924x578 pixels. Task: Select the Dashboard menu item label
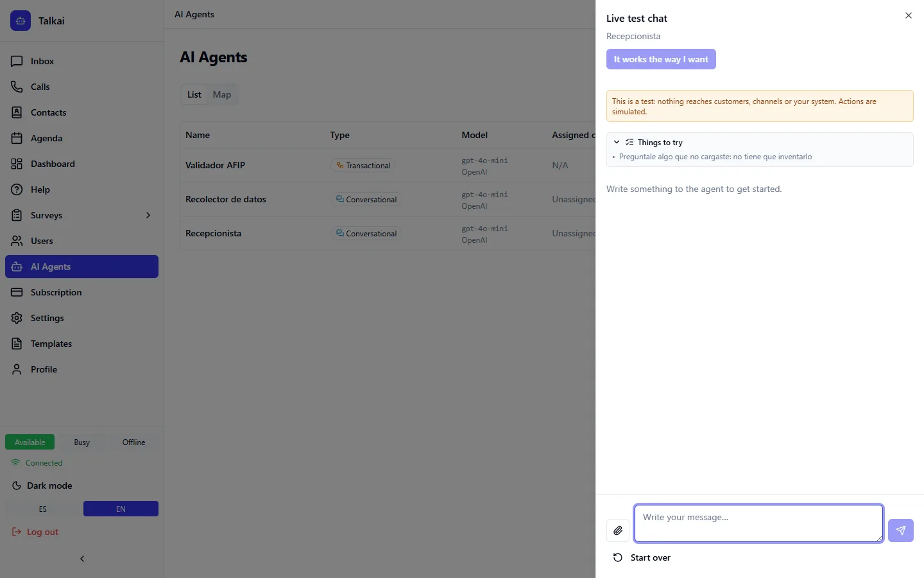click(x=53, y=164)
